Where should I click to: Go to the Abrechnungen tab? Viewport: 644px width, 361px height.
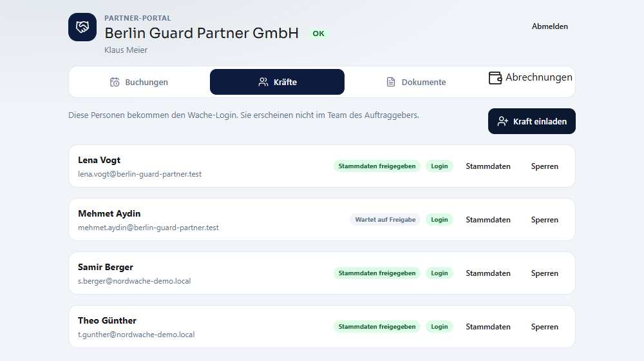tap(530, 78)
